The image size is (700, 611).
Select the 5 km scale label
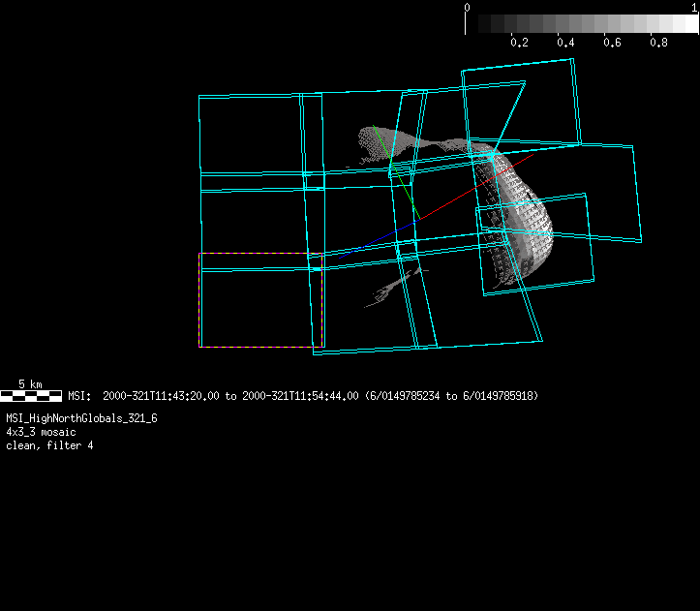pyautogui.click(x=31, y=384)
